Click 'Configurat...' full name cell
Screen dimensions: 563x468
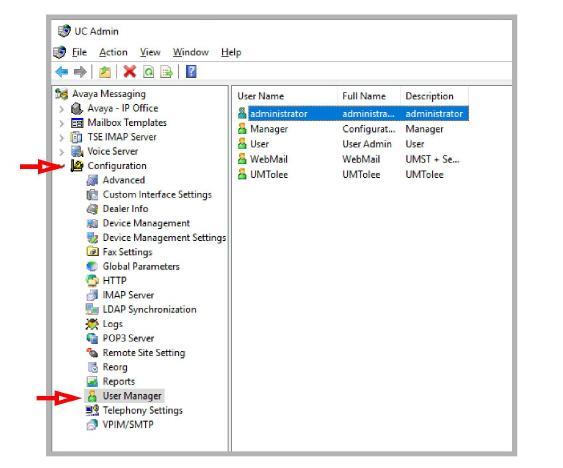pyautogui.click(x=369, y=129)
